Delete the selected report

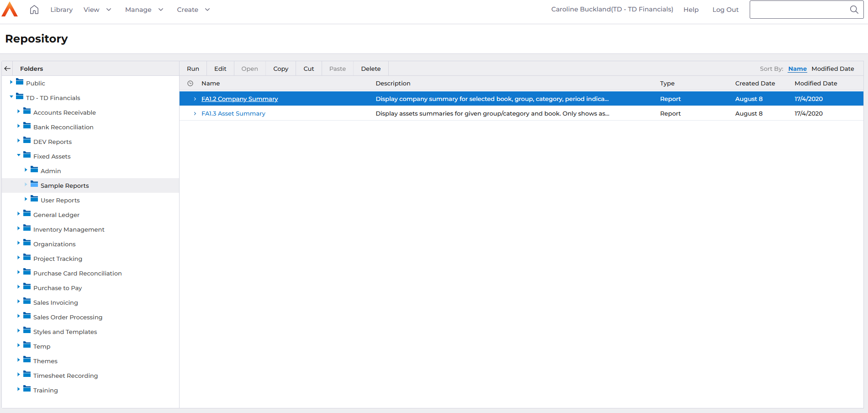coord(371,69)
